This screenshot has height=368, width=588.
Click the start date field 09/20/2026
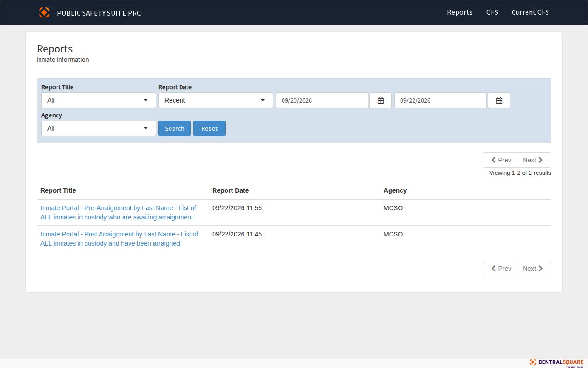tap(322, 100)
